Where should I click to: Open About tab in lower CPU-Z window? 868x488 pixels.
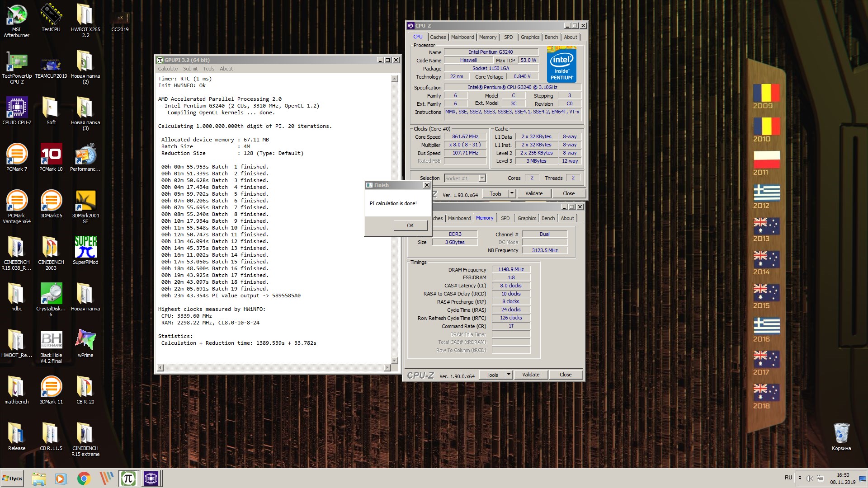click(567, 218)
